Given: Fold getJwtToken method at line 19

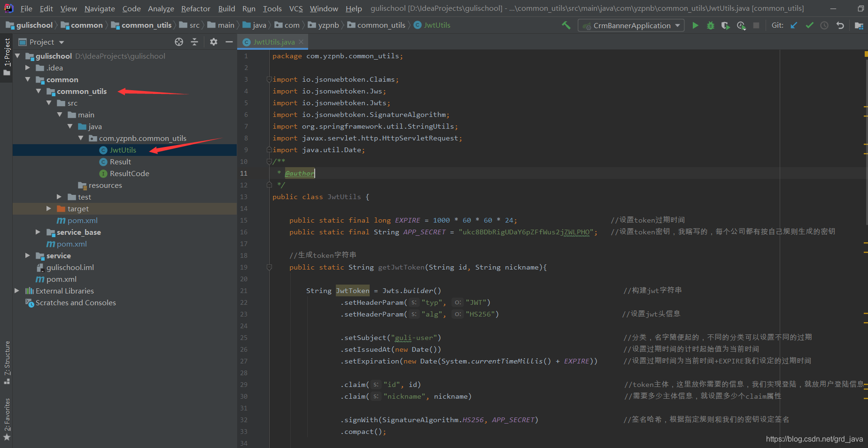Looking at the screenshot, I should click(x=269, y=267).
